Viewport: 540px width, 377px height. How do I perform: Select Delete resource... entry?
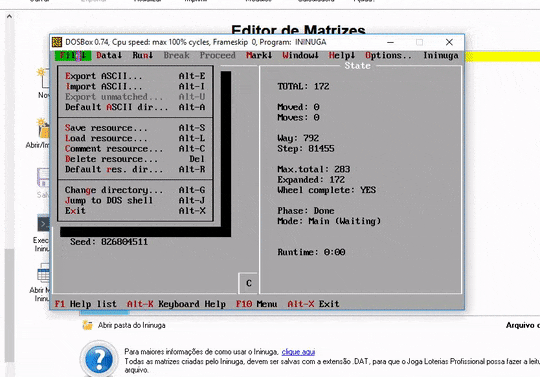click(x=135, y=159)
